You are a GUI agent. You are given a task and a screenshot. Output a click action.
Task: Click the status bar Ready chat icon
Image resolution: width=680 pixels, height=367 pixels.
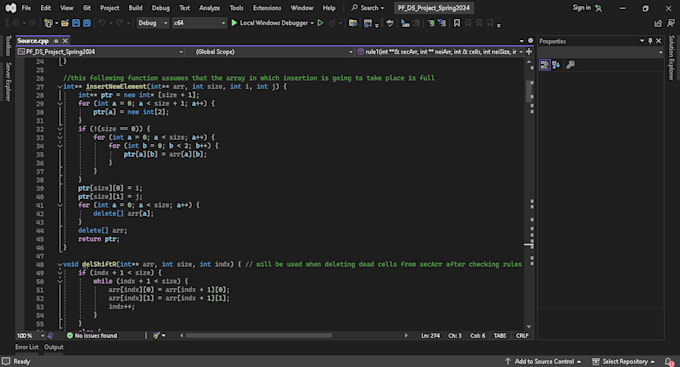coord(6,361)
